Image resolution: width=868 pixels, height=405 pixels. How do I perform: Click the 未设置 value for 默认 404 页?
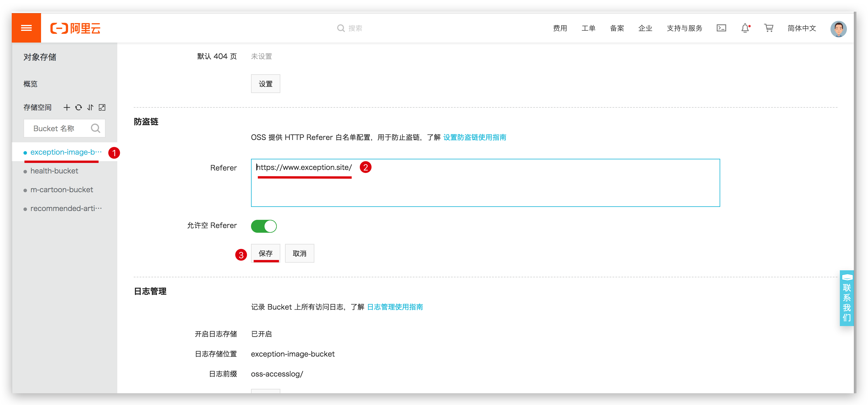[262, 56]
